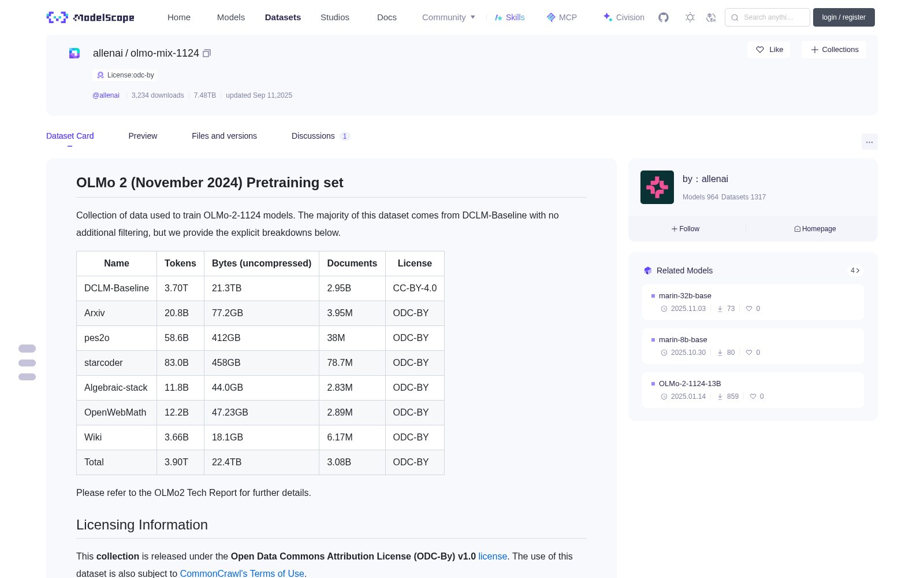The height and width of the screenshot is (578, 924).
Task: Open the GitHub icon link
Action: pyautogui.click(x=664, y=17)
